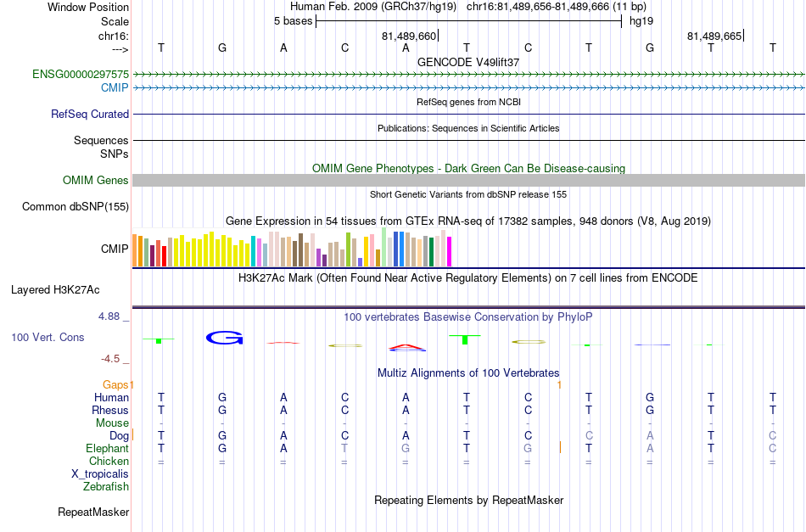Click the RefSeq Curated track label
This screenshot has width=806, height=532.
coord(90,114)
